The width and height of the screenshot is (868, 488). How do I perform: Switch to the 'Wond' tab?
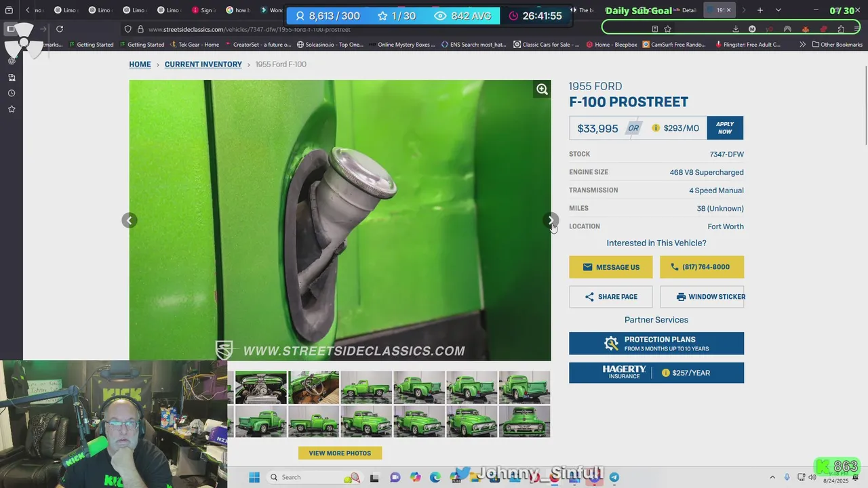click(x=271, y=10)
